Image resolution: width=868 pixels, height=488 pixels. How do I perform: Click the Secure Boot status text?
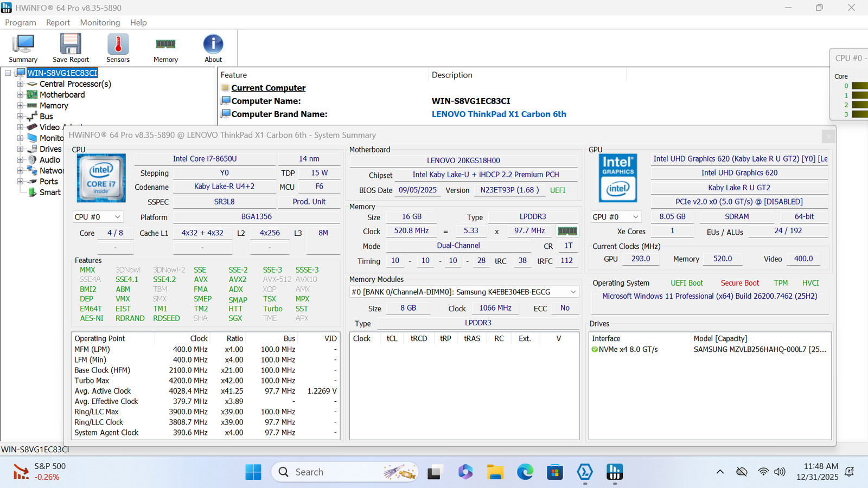740,283
